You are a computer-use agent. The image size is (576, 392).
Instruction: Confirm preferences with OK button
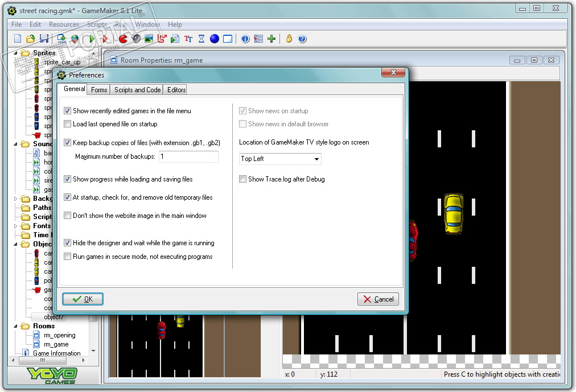click(83, 299)
